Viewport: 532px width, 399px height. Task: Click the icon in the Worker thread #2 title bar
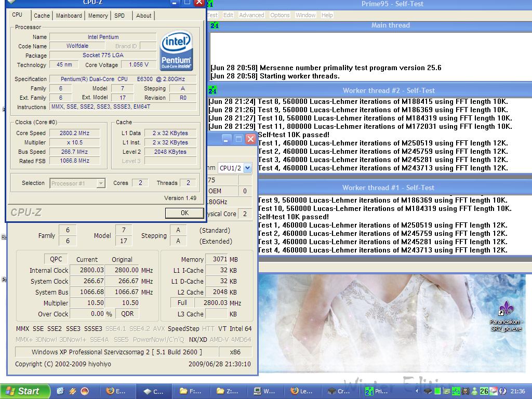click(x=212, y=90)
